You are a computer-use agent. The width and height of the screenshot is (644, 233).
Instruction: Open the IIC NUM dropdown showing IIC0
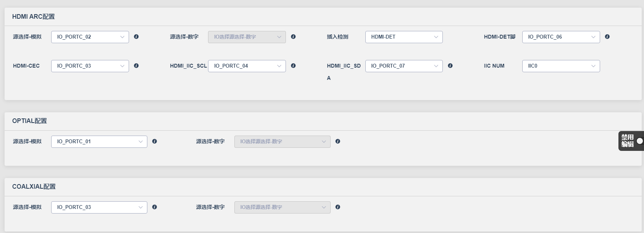(x=561, y=66)
